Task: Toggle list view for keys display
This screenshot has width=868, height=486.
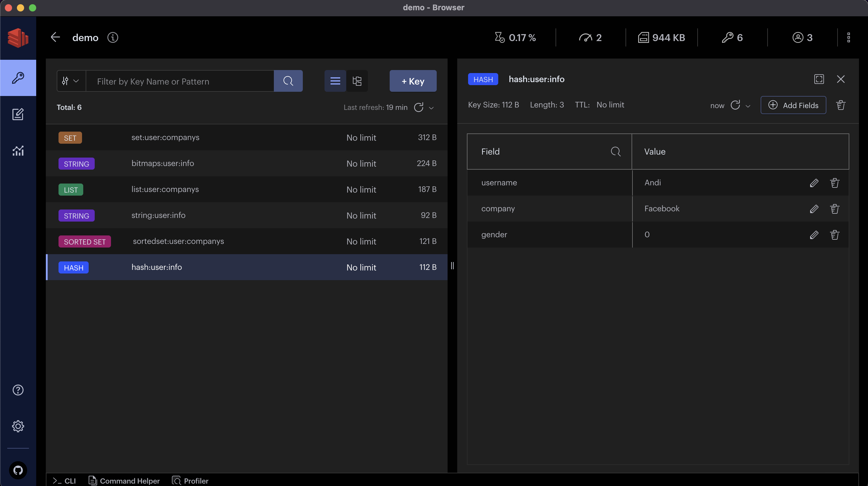Action: coord(335,81)
